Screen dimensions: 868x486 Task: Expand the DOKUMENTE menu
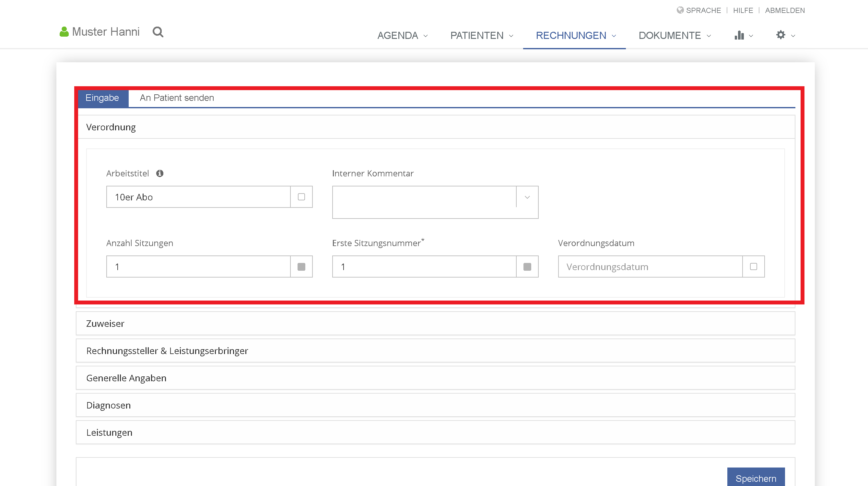tap(675, 35)
